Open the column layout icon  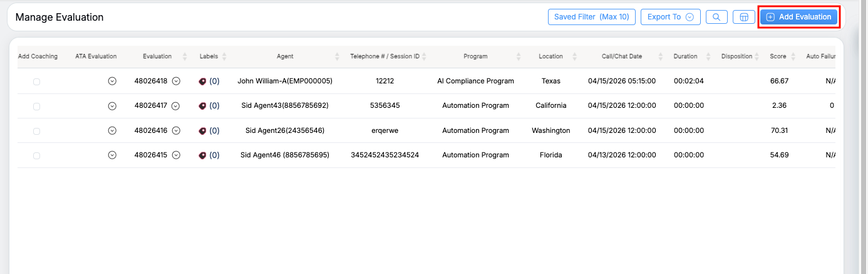tap(744, 17)
